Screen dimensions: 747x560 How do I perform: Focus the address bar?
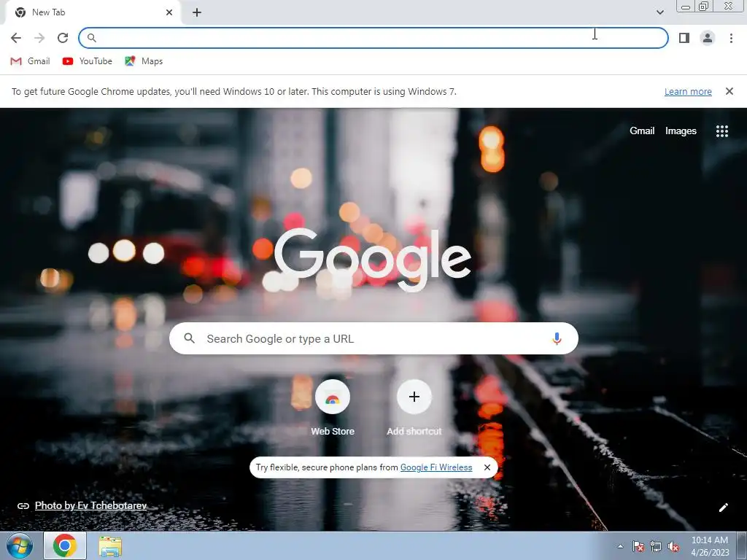coord(373,38)
